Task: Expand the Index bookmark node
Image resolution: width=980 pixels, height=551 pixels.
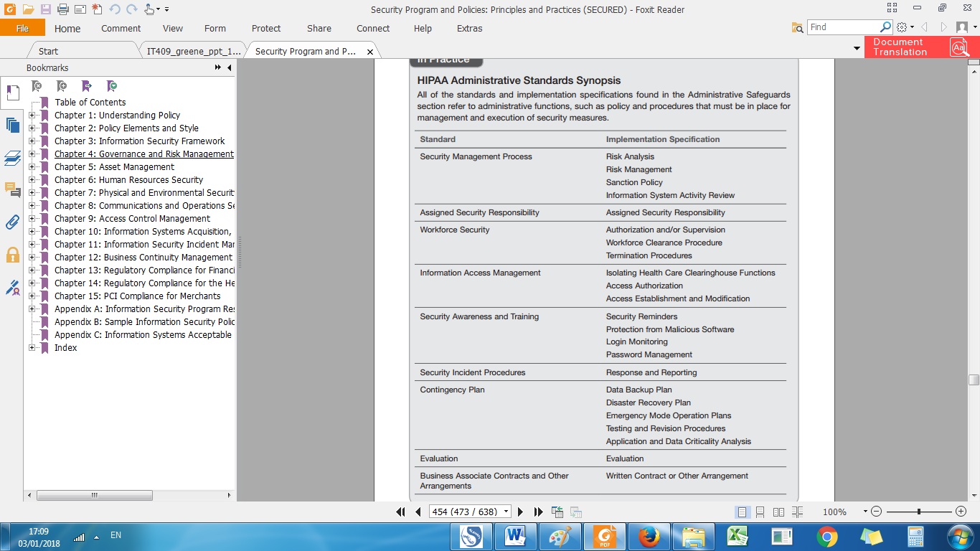Action: click(32, 348)
